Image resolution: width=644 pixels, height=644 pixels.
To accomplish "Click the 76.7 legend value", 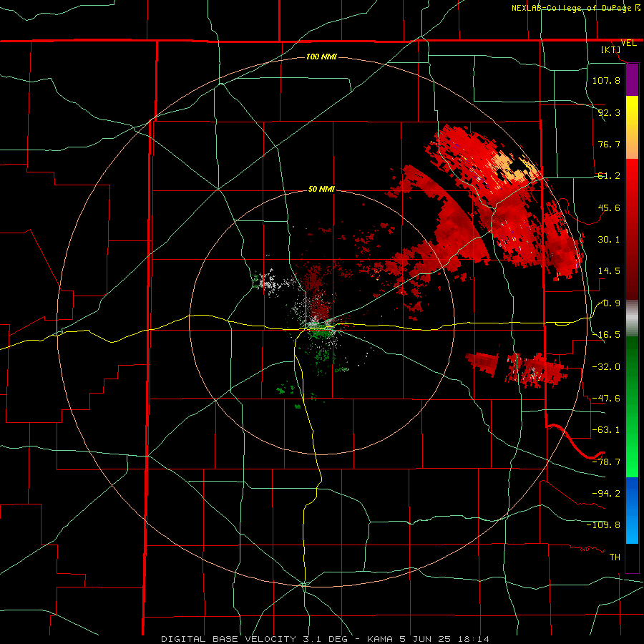I will (609, 144).
